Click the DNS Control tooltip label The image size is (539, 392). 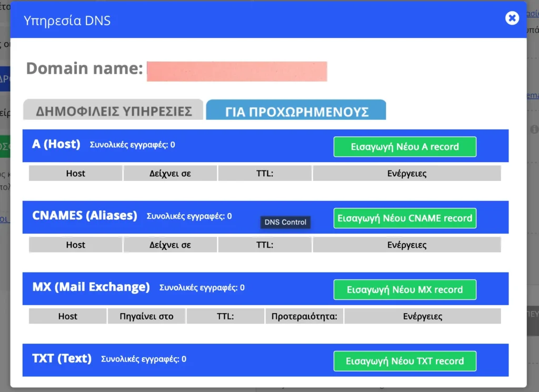[x=285, y=222]
